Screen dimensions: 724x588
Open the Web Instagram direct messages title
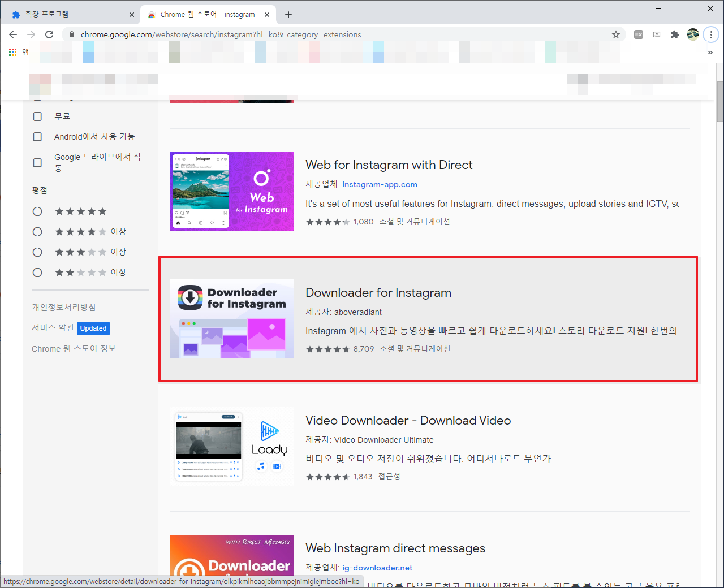[395, 548]
